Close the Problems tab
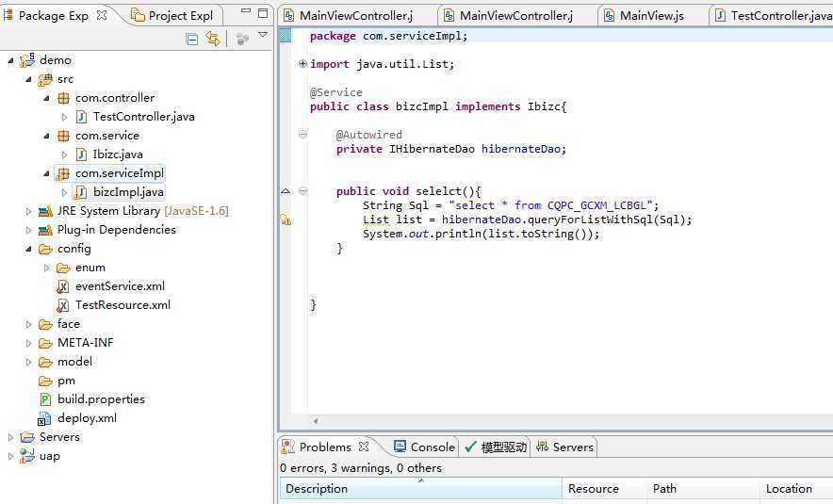The height and width of the screenshot is (504, 833). point(364,447)
